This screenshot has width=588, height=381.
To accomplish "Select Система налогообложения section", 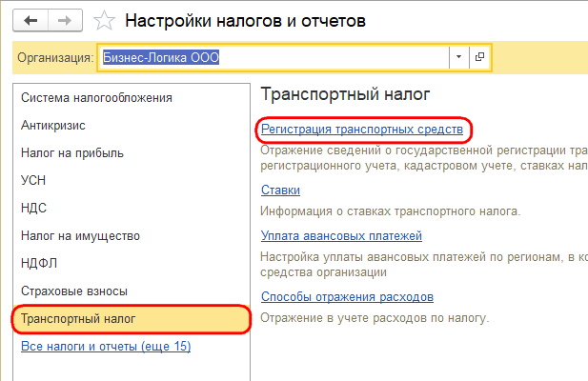I will tap(132, 98).
